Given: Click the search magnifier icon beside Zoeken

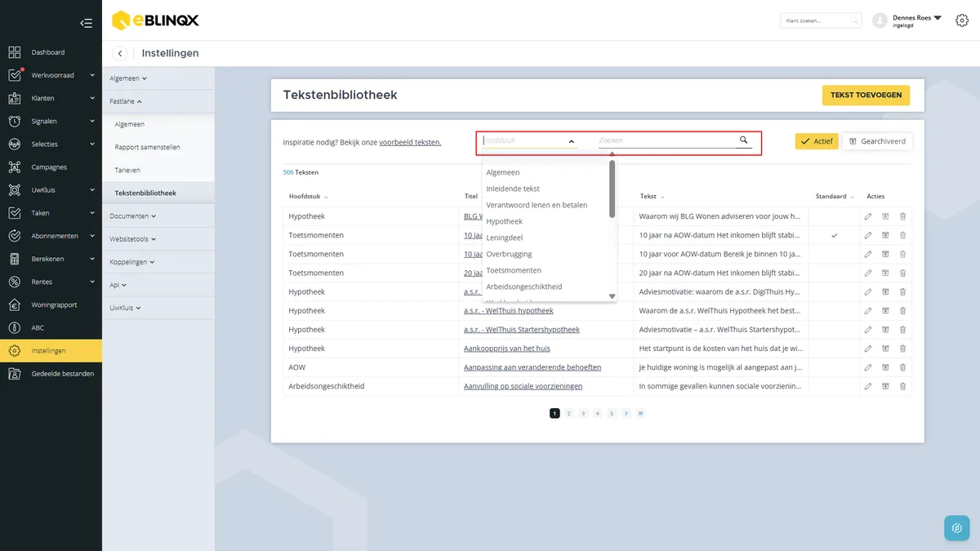Looking at the screenshot, I should 744,140.
